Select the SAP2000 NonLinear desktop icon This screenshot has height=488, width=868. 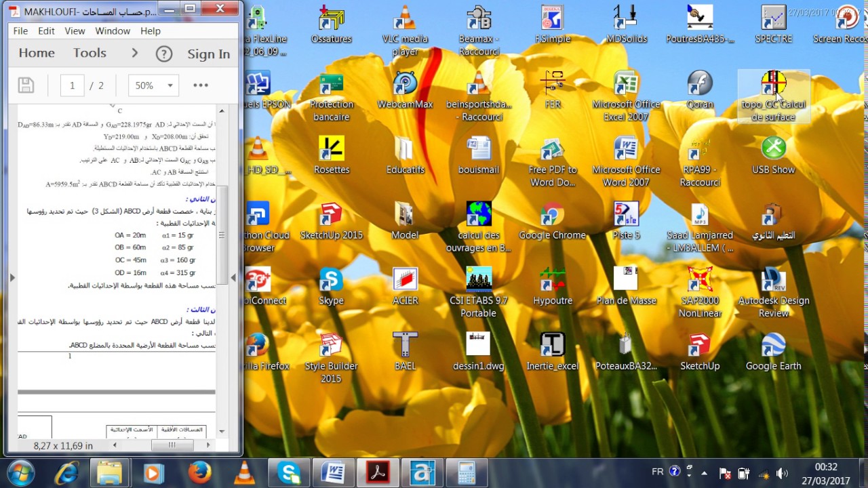point(700,293)
